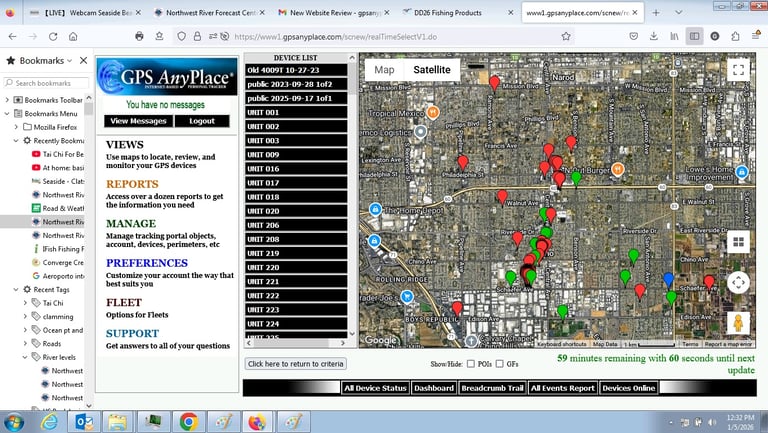The image size is (768, 433).
Task: Click the shield tracking protection icon
Action: point(181,36)
